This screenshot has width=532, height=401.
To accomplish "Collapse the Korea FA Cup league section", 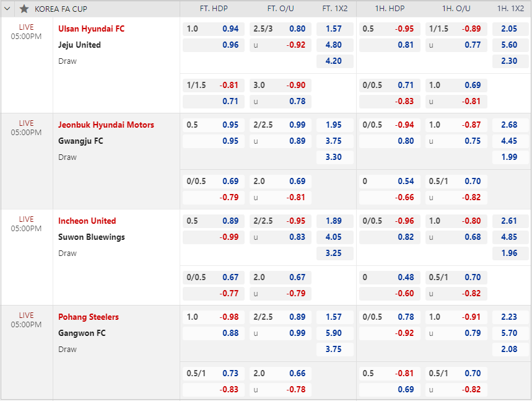I will 7,9.
